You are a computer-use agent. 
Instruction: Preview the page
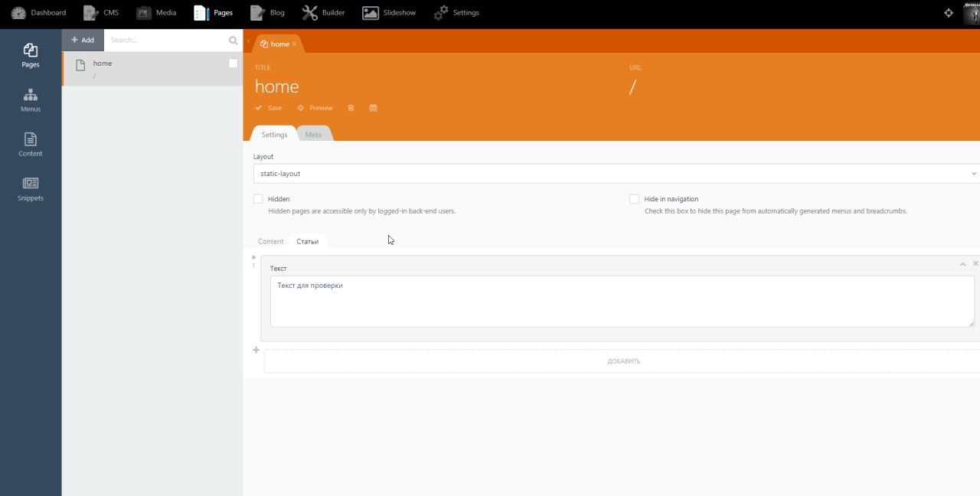[x=315, y=108]
